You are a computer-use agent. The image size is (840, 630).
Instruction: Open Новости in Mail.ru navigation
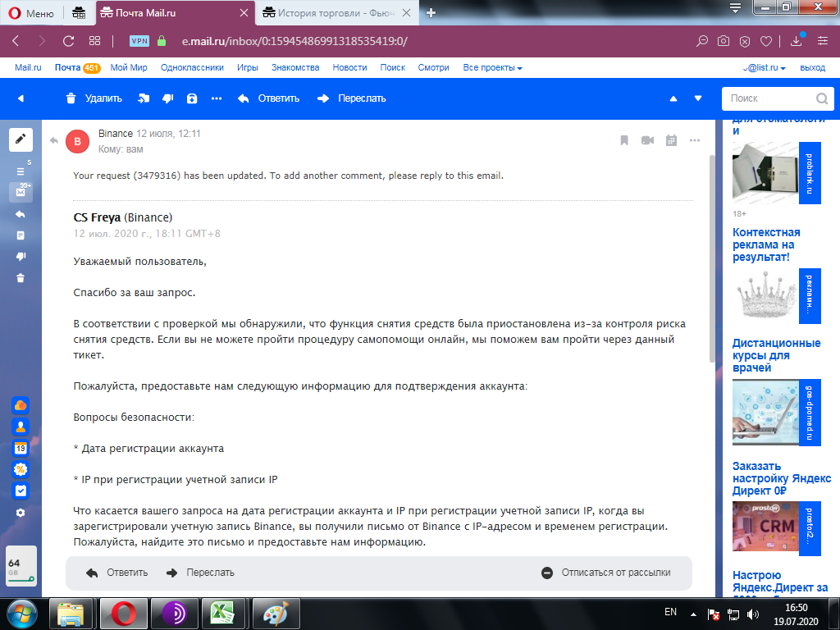tap(349, 67)
